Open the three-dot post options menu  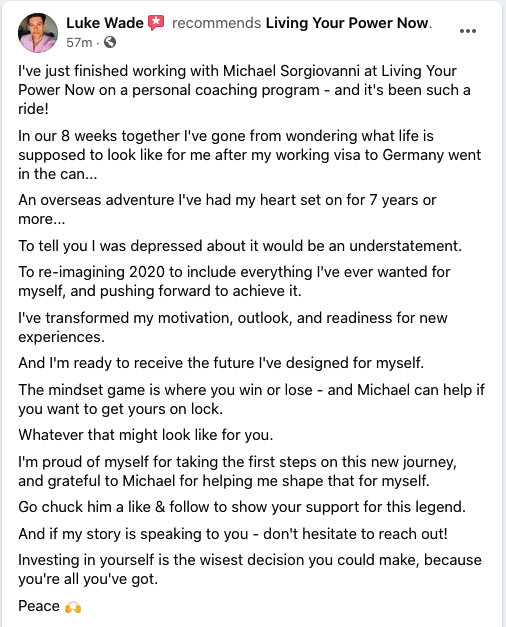(468, 31)
